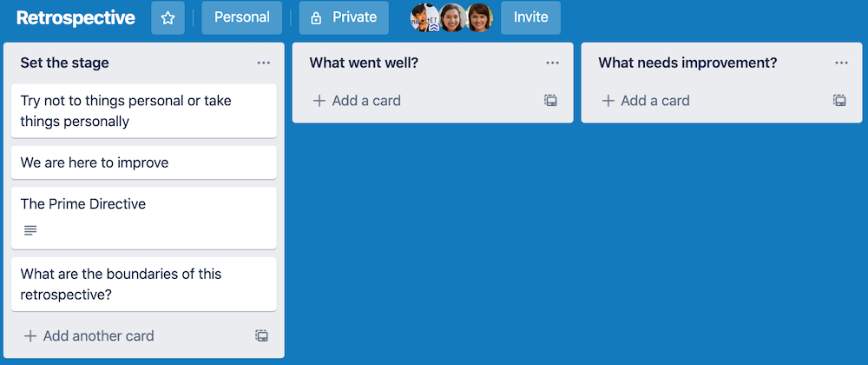Change board visibility via Private button

(344, 17)
